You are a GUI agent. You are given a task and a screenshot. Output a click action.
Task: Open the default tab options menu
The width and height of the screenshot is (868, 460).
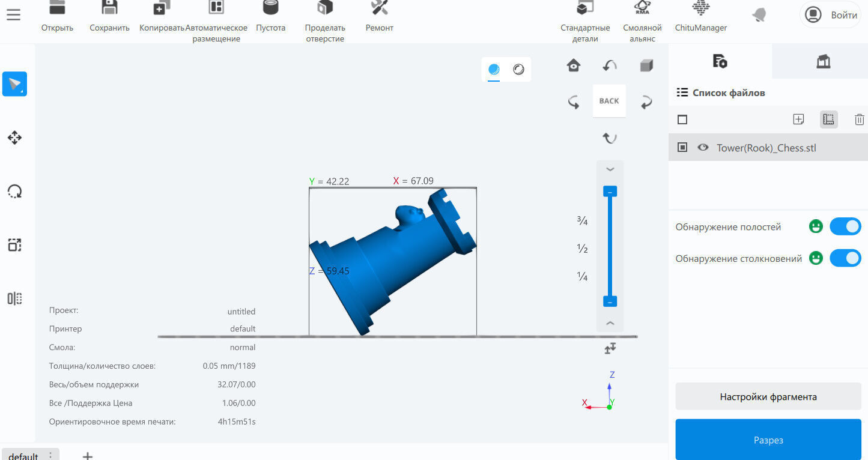point(50,455)
